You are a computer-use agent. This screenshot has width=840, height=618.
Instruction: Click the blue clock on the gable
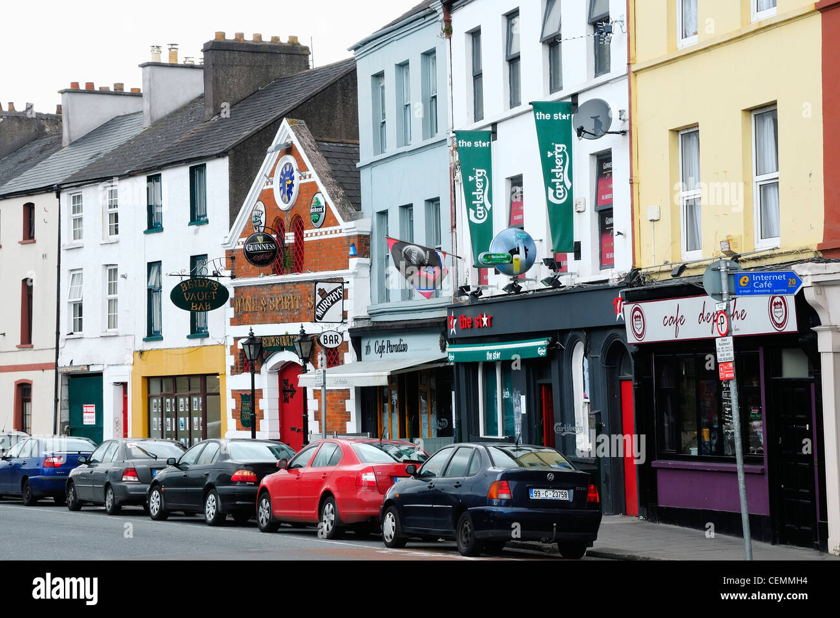point(286,182)
